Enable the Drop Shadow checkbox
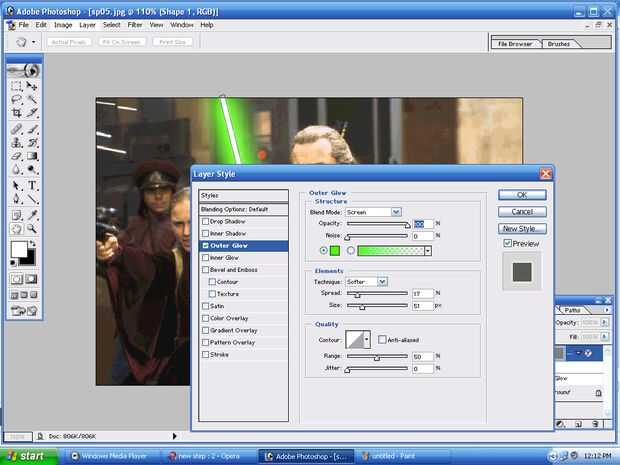 [x=206, y=221]
